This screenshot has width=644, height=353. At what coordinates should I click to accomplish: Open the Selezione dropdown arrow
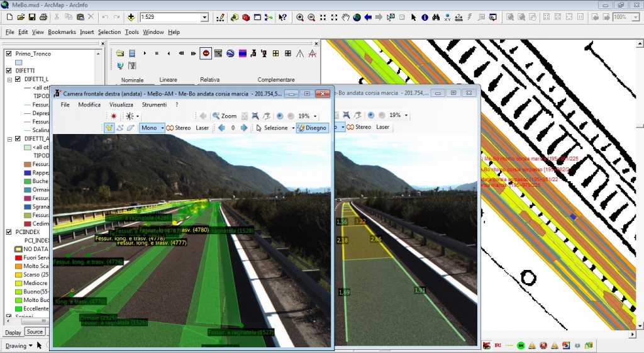click(x=293, y=128)
